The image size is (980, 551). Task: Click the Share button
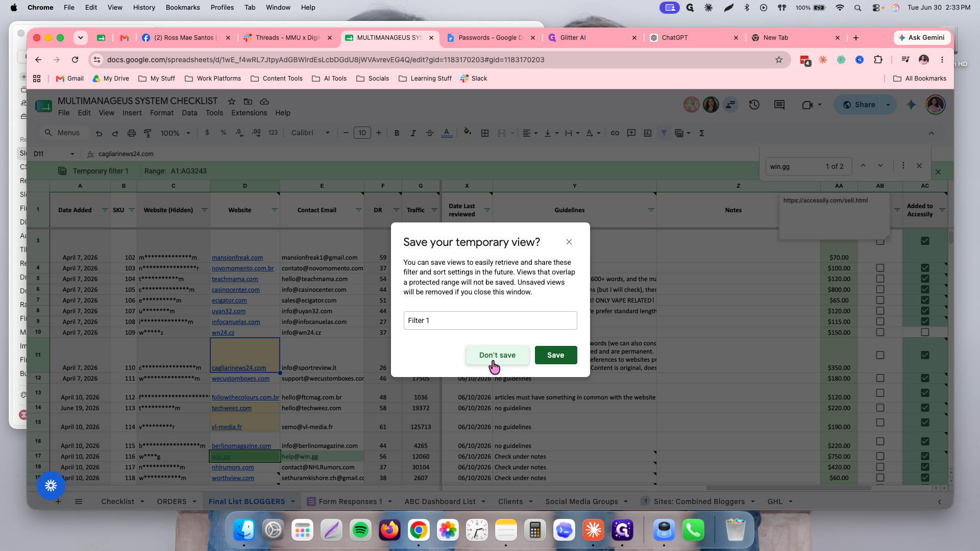pyautogui.click(x=859, y=105)
